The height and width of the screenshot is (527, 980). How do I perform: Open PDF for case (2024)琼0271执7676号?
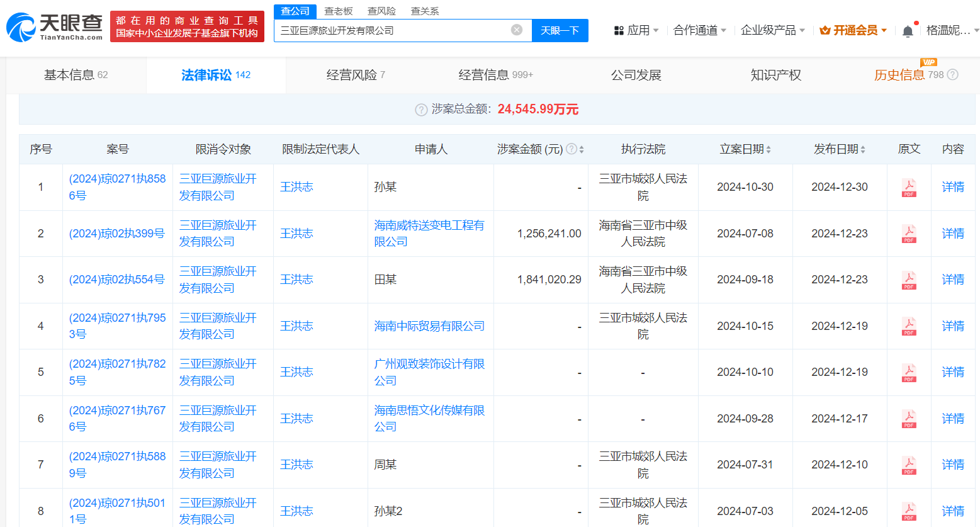click(909, 419)
